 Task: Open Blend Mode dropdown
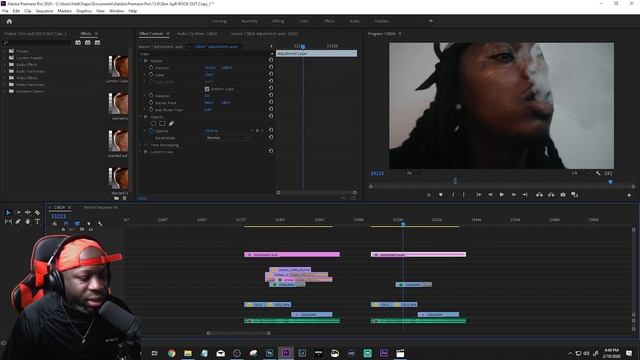(x=228, y=138)
